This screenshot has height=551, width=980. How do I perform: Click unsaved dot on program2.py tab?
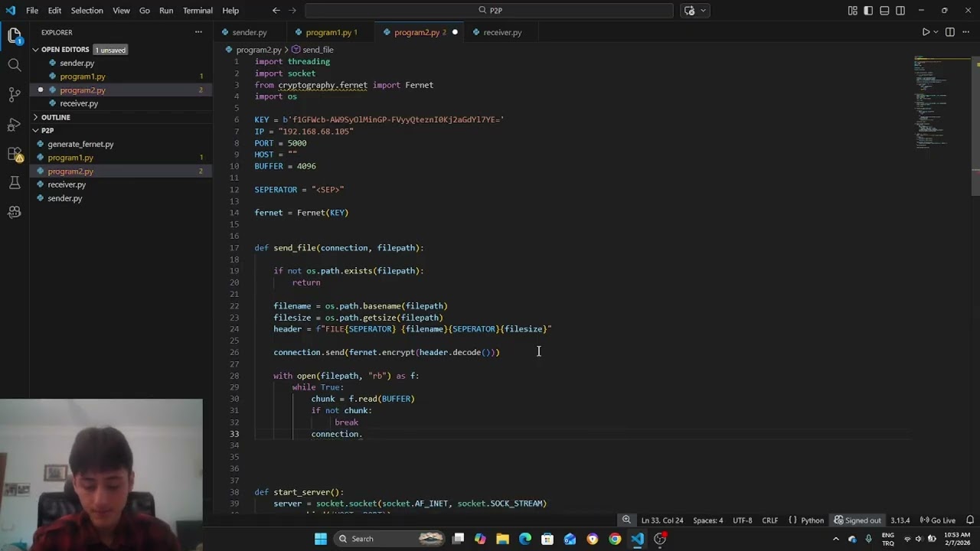(455, 32)
